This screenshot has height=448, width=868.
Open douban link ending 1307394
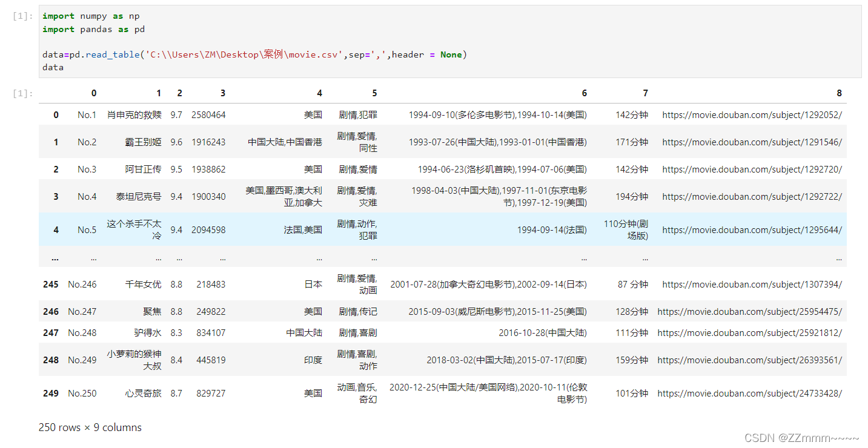752,284
